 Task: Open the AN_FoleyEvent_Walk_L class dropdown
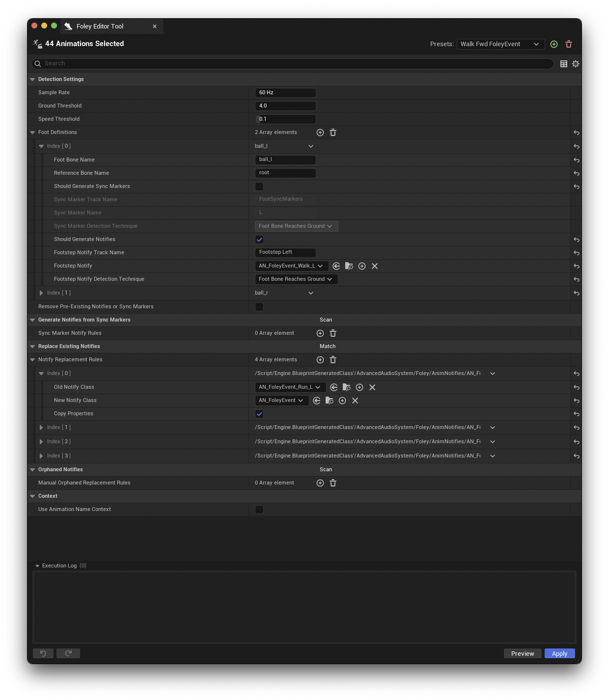coord(292,266)
